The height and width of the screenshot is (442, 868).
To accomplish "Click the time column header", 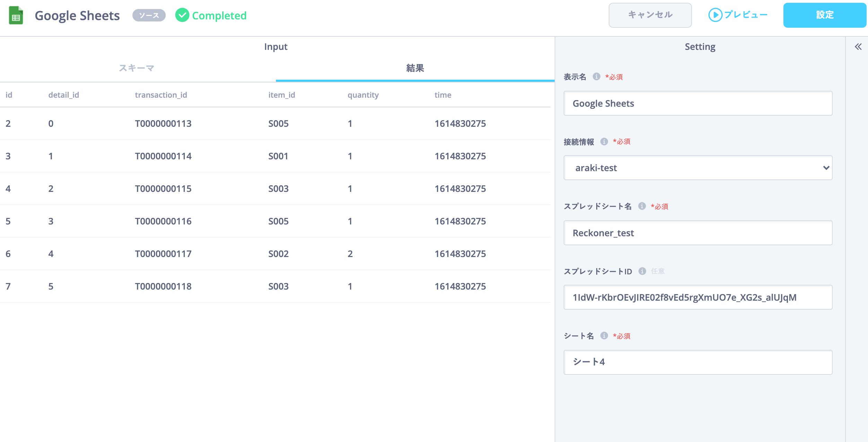I will click(443, 95).
